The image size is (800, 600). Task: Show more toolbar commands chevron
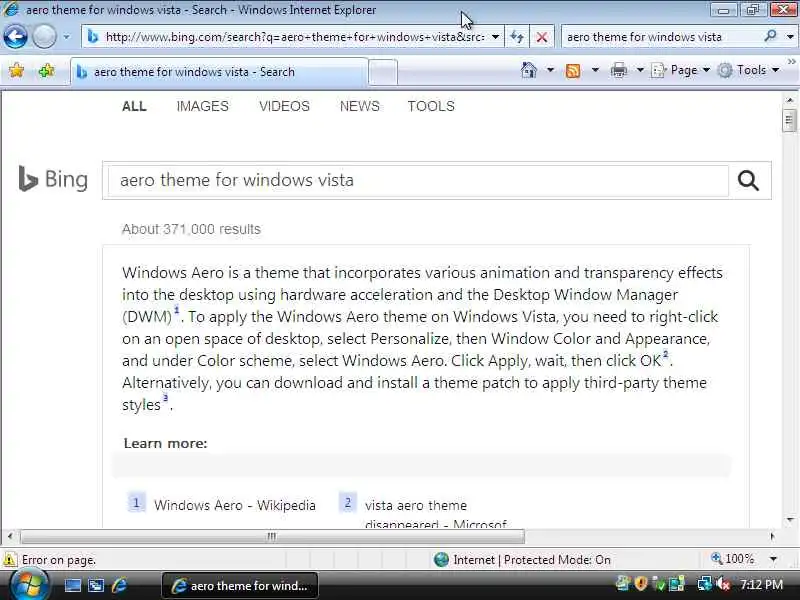pos(791,62)
